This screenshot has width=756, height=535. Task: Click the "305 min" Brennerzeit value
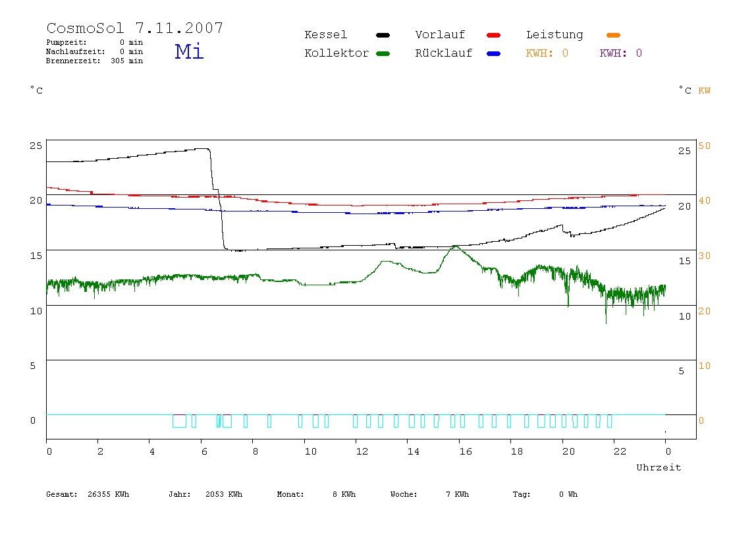point(127,61)
